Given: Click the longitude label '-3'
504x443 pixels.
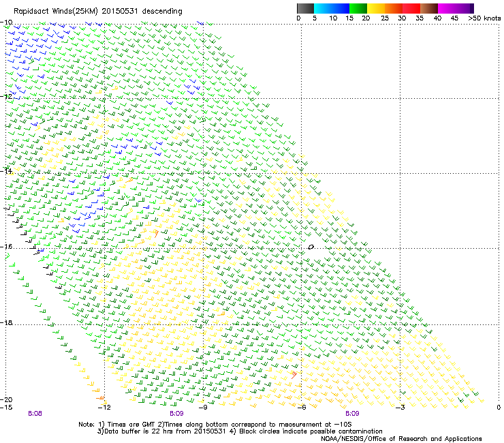Looking at the screenshot, I should click(x=400, y=408).
